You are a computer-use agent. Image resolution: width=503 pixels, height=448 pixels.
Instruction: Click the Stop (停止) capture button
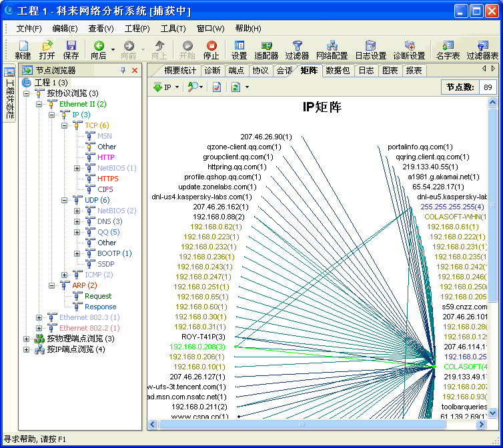211,50
